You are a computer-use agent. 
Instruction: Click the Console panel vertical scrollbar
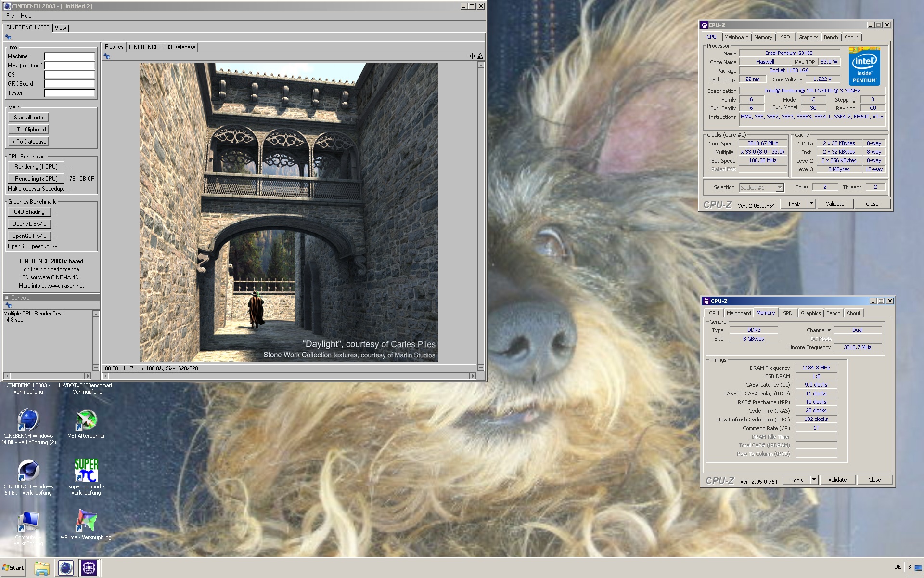coord(96,341)
